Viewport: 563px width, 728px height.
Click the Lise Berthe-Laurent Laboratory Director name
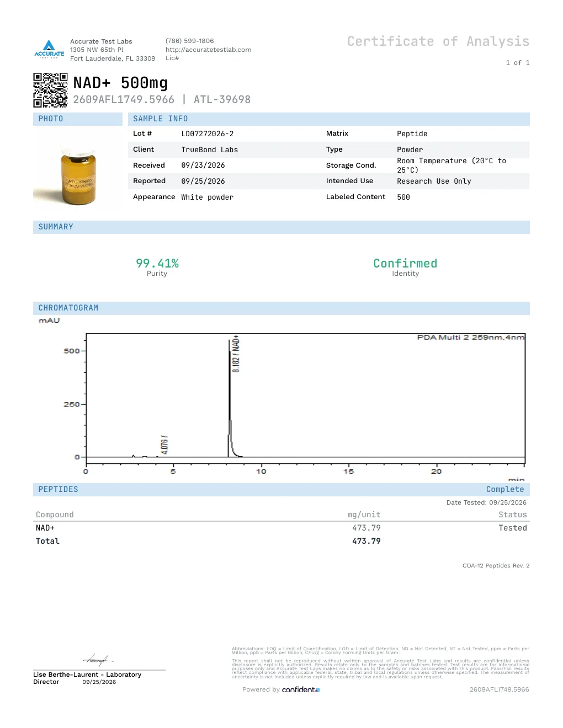point(87,678)
